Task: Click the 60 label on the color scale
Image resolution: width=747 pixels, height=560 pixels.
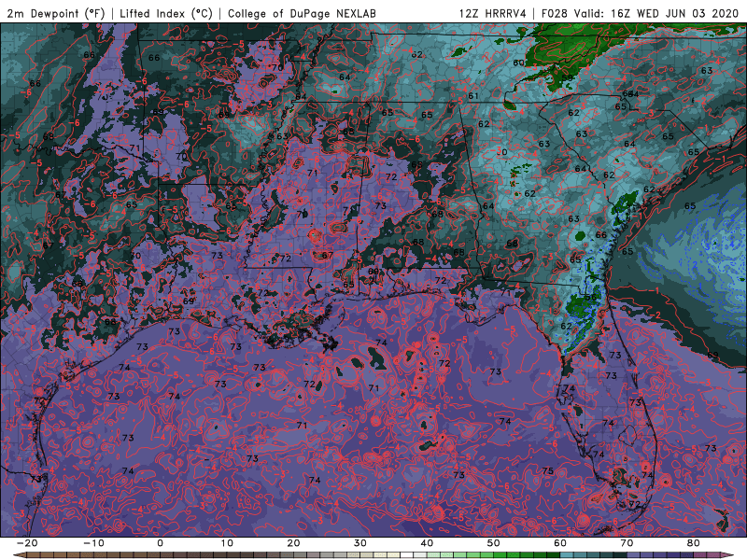Action: 560,543
